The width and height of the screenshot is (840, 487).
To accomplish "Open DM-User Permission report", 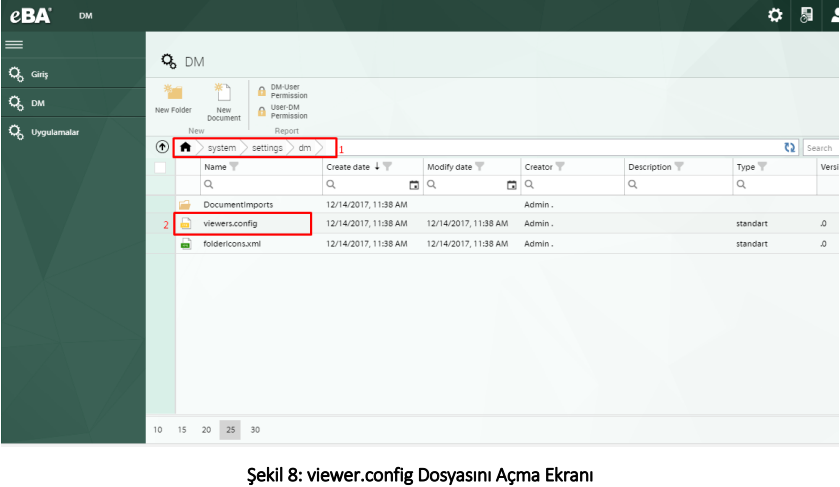I will (x=288, y=92).
